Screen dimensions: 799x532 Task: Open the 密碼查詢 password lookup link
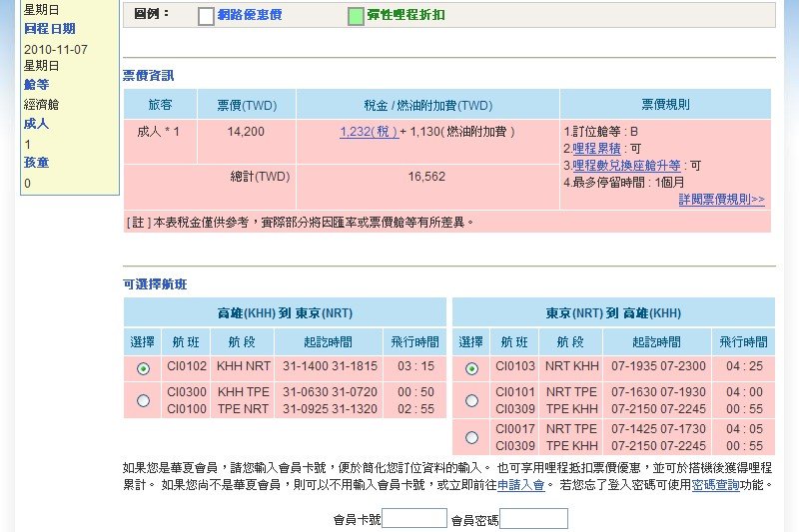click(715, 485)
